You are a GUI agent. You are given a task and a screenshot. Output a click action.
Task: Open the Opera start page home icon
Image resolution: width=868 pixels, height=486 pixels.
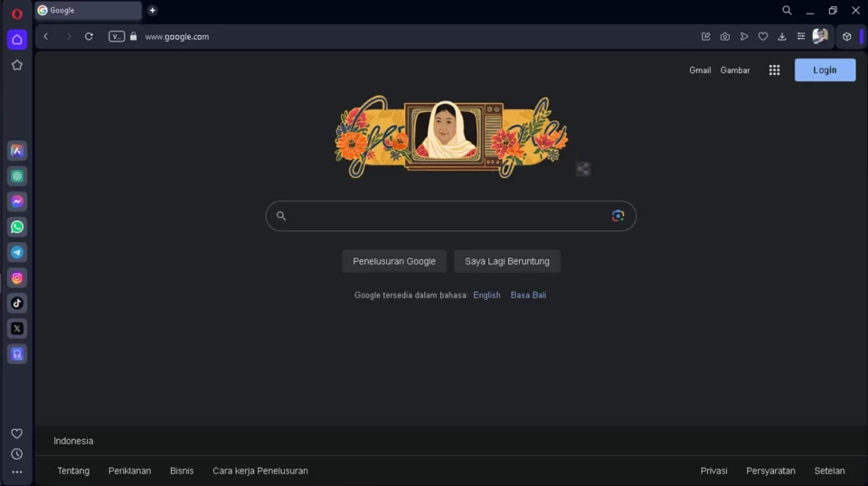click(17, 40)
